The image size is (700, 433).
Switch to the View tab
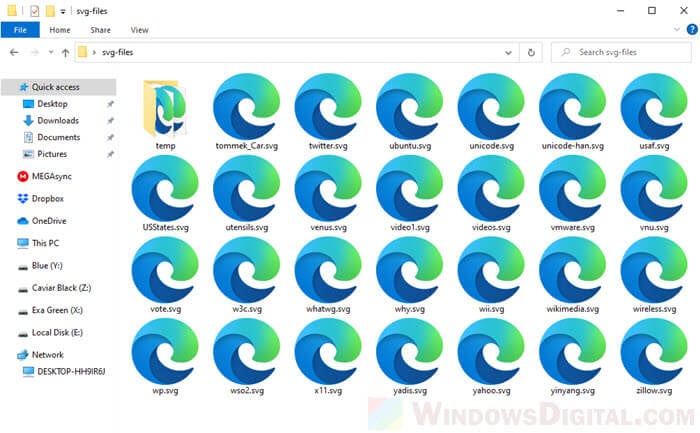(139, 30)
